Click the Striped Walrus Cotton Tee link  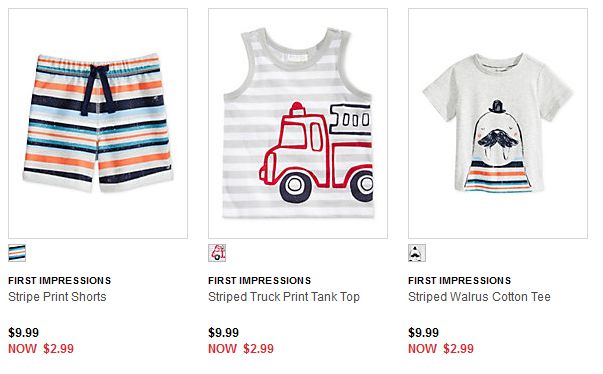tap(479, 297)
